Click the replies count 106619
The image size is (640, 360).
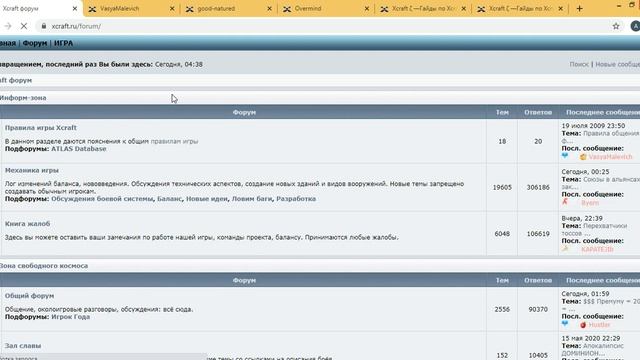(538, 234)
